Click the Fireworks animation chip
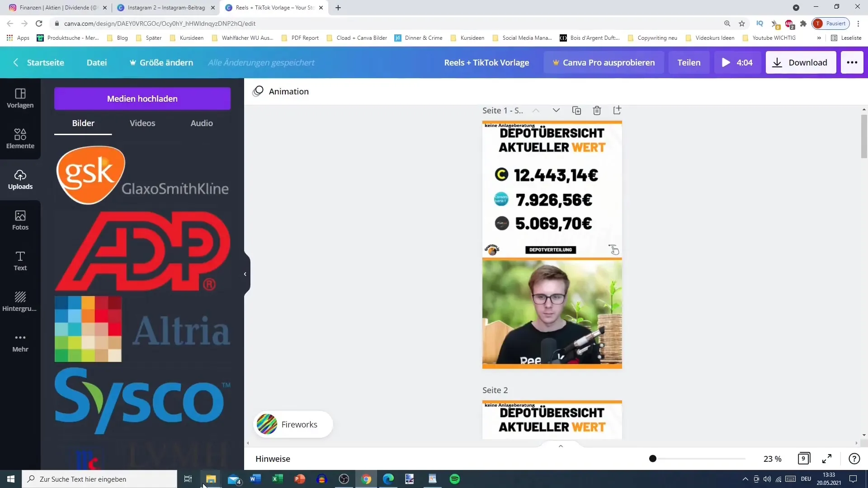Screen dimensions: 868x488 [293, 424]
